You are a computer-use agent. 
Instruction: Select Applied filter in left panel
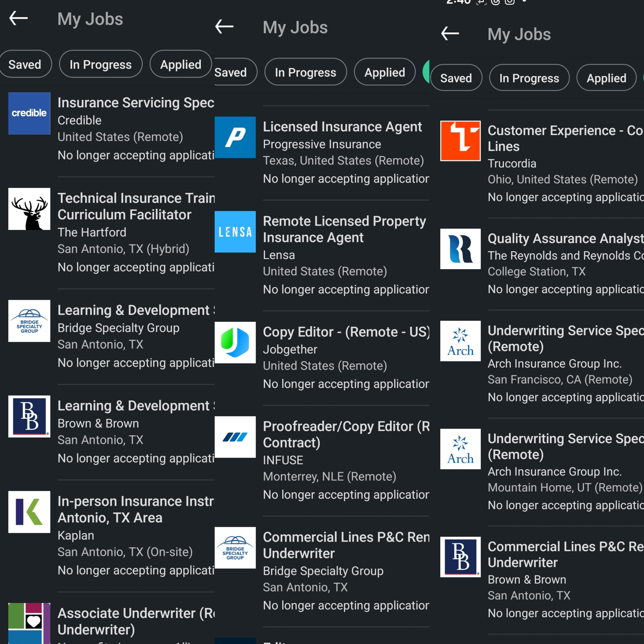coord(181,64)
